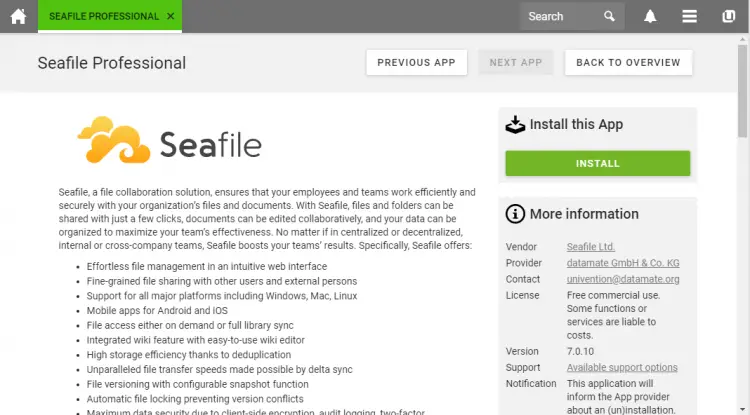
Task: Click the install download icon beside heading
Action: pyautogui.click(x=515, y=125)
